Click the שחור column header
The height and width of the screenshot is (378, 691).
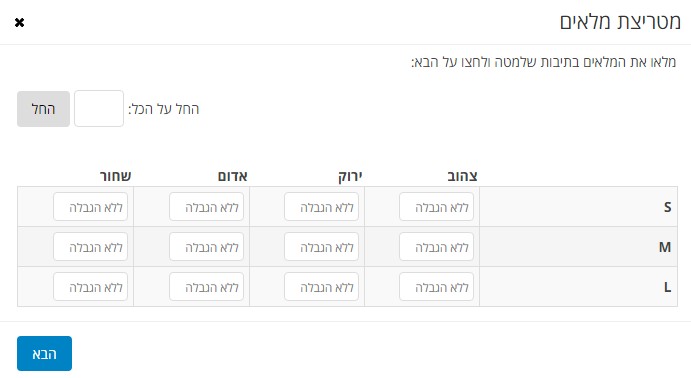click(115, 176)
